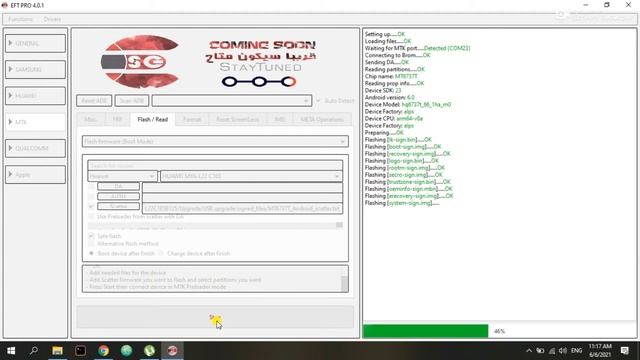Viewport: 640px width, 360px height.
Task: Select Charge device after finish option
Action: (161, 253)
